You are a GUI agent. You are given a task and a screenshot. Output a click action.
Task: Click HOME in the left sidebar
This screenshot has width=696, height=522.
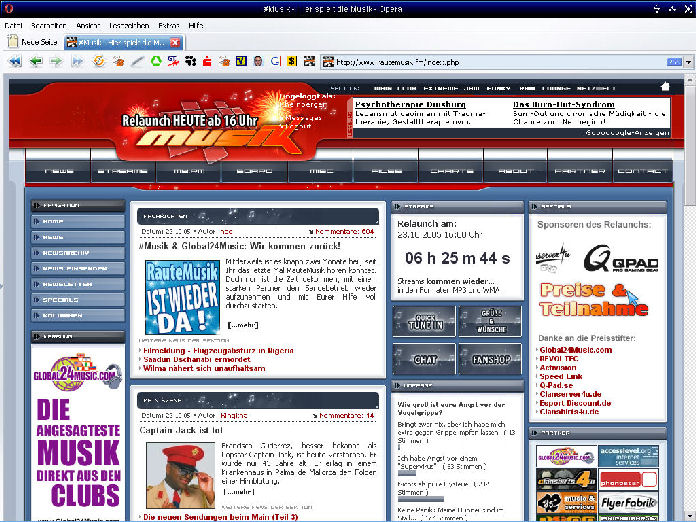pos(78,221)
